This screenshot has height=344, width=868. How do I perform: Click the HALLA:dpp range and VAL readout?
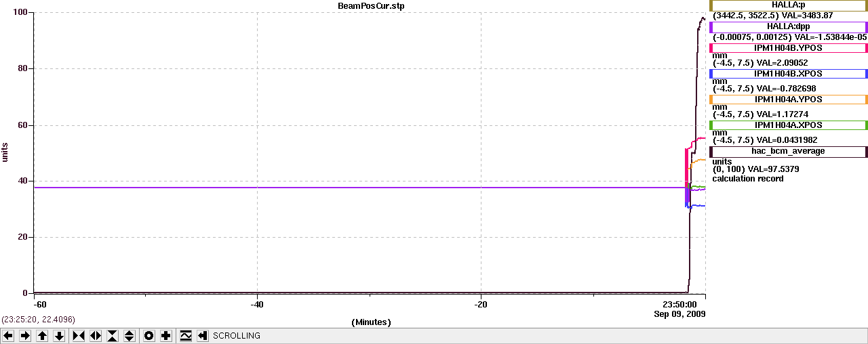pos(790,37)
